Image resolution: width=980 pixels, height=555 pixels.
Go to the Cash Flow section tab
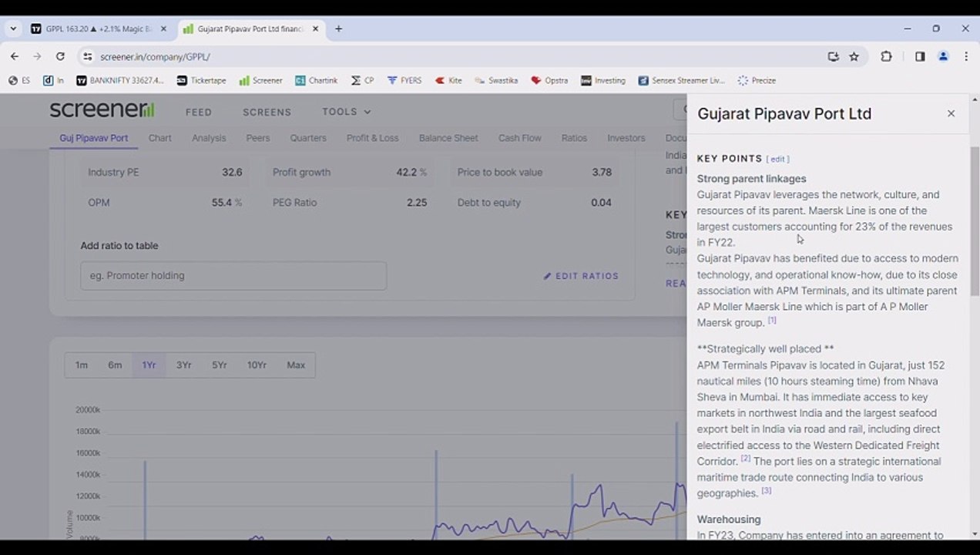(519, 138)
